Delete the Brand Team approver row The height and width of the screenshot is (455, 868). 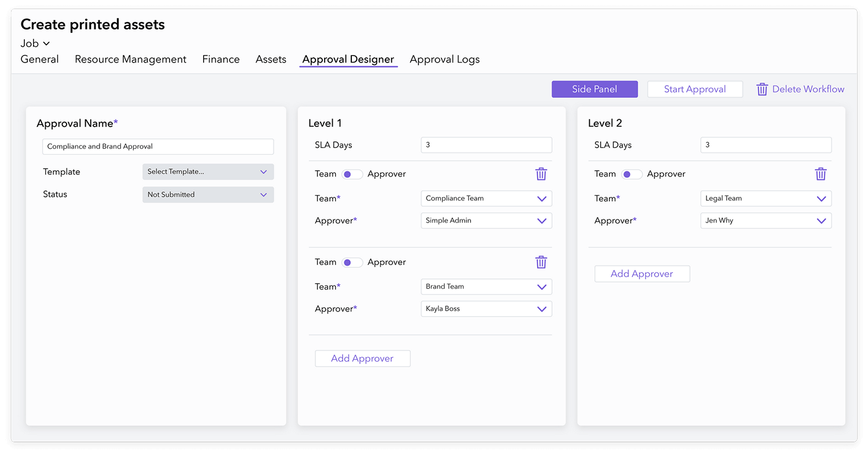541,262
